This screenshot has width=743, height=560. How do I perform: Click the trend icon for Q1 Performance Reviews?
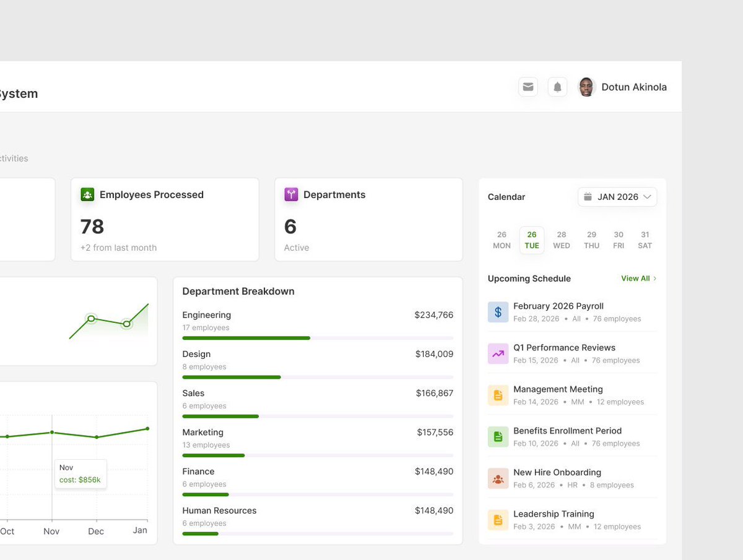click(x=498, y=353)
